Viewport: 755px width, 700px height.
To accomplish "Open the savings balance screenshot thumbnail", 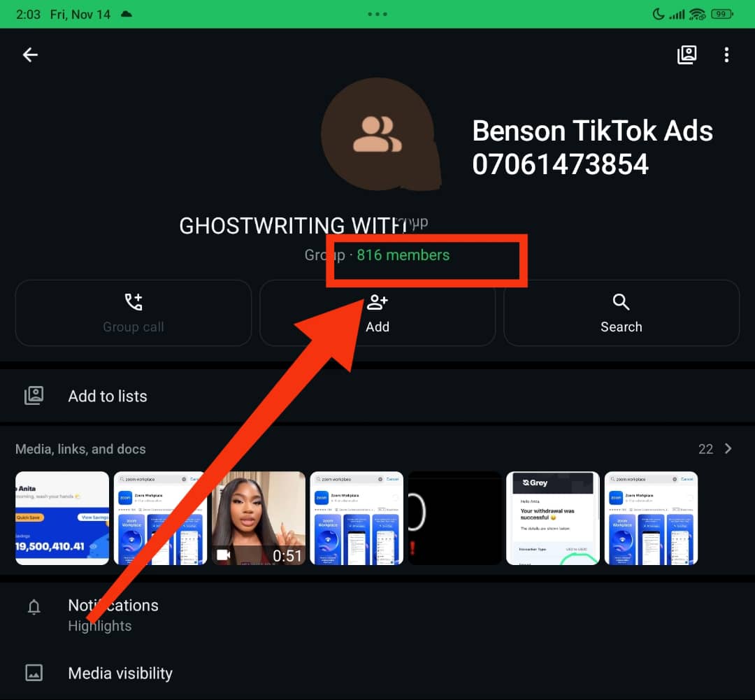I will [x=62, y=518].
